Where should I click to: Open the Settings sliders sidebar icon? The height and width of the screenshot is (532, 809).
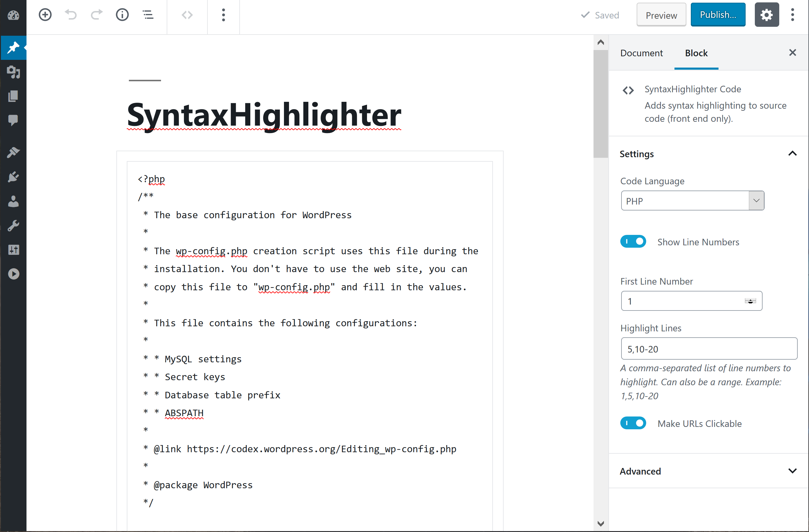[13, 250]
